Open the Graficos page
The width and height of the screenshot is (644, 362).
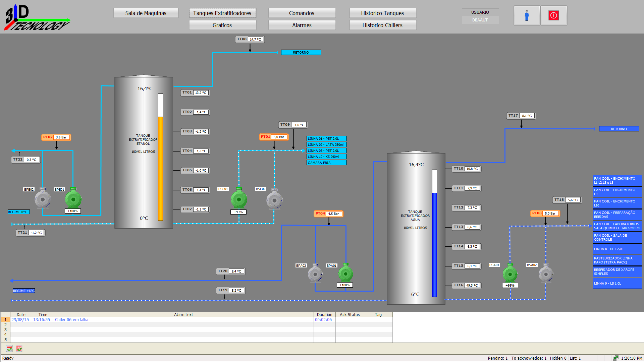[x=222, y=25]
